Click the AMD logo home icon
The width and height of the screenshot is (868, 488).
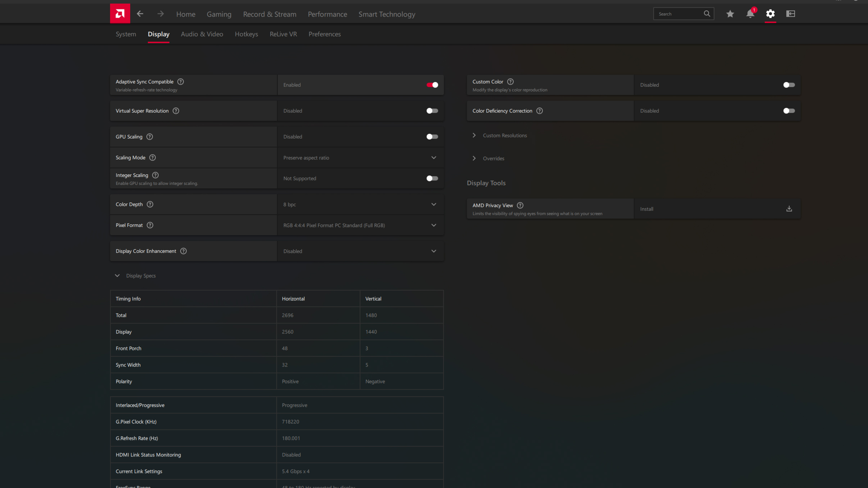(120, 14)
